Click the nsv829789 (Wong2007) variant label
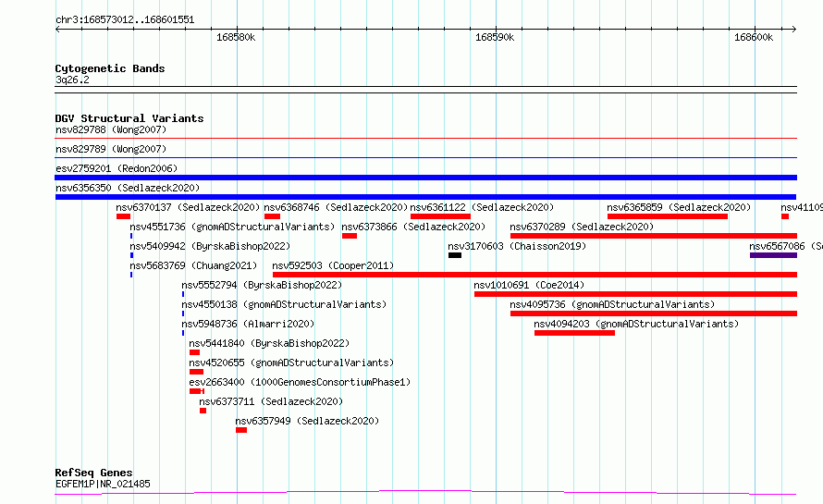Image resolution: width=823 pixels, height=504 pixels. 111,149
